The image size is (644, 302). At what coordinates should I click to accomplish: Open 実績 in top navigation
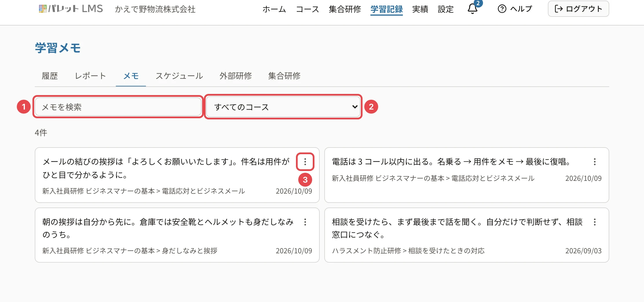pyautogui.click(x=420, y=9)
